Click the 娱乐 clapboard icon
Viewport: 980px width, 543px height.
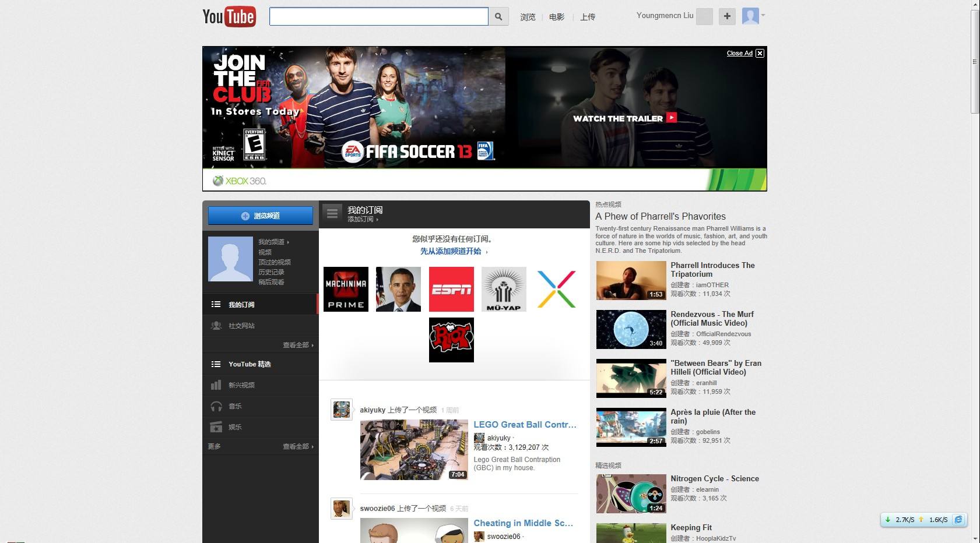(x=216, y=427)
